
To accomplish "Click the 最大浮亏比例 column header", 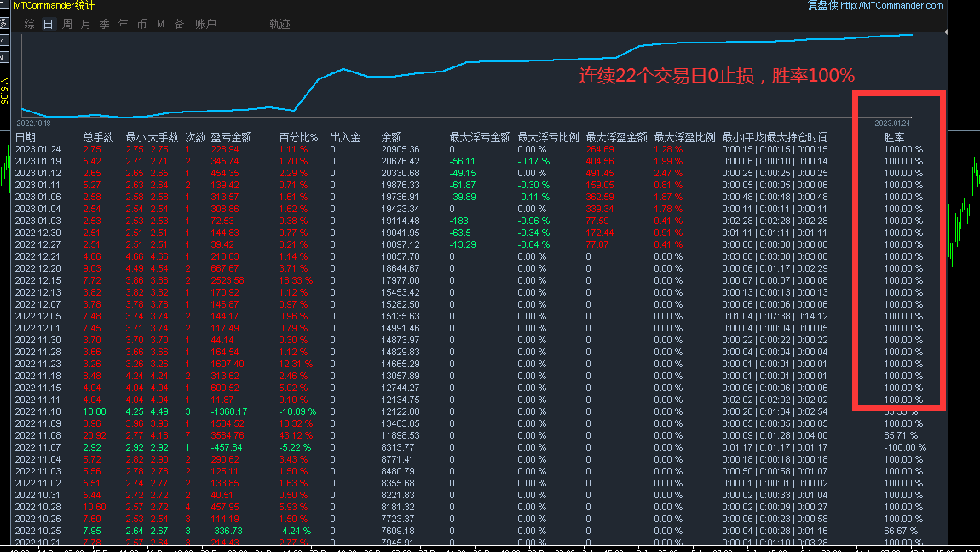I will [548, 137].
